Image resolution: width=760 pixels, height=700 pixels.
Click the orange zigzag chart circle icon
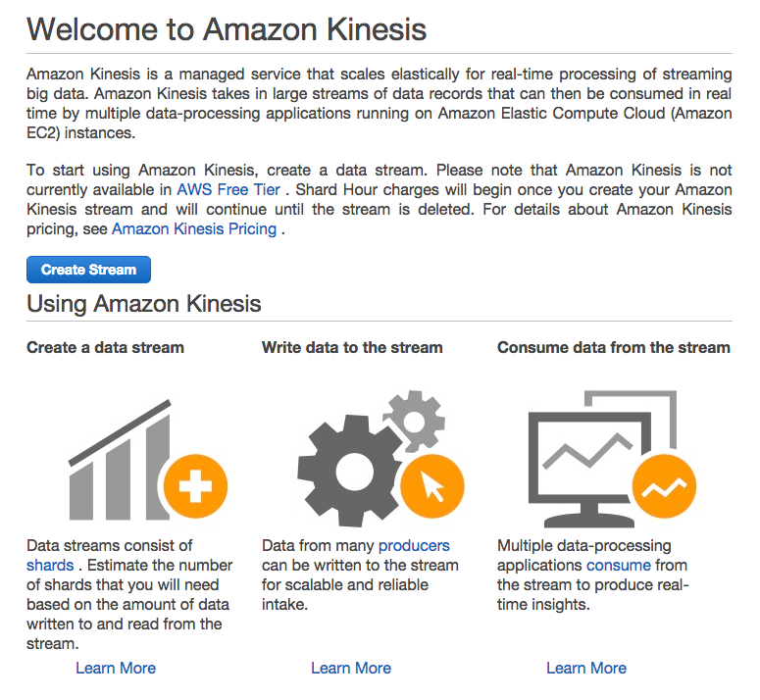coord(665,486)
